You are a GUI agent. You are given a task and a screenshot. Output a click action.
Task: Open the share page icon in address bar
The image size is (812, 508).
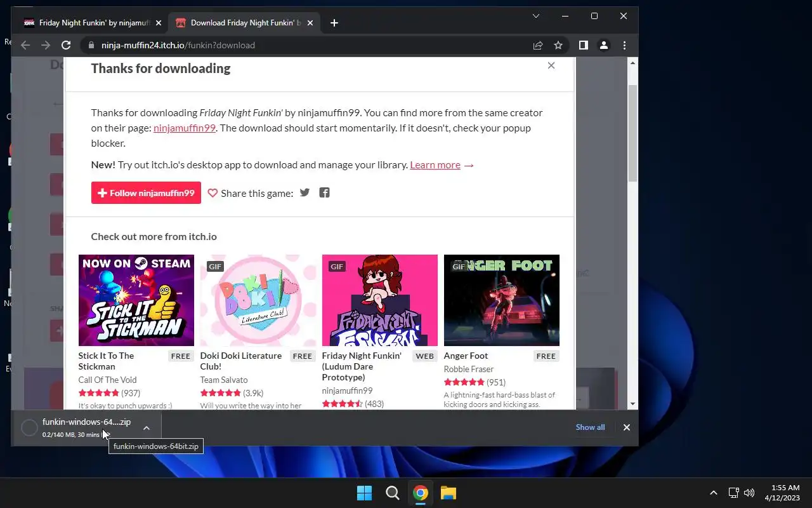[x=538, y=45]
